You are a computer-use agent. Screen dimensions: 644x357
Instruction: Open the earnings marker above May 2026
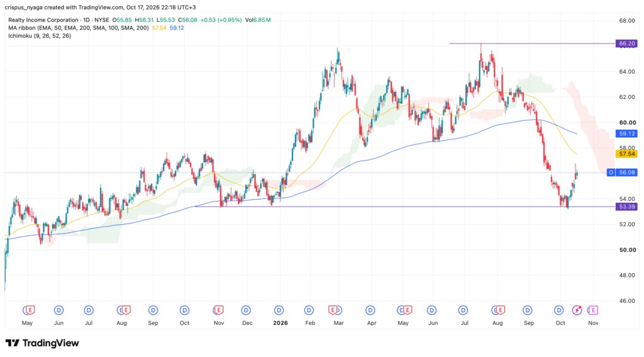[x=407, y=310]
